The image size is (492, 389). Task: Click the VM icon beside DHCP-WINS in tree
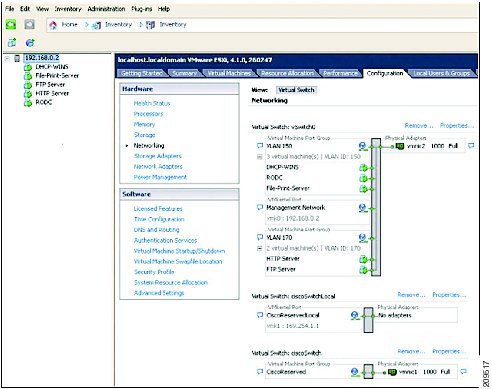tap(28, 67)
